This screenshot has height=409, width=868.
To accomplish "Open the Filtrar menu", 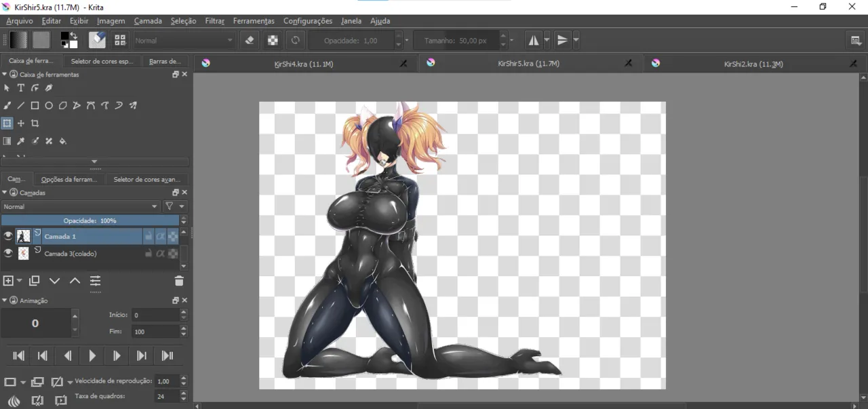I will tap(215, 21).
